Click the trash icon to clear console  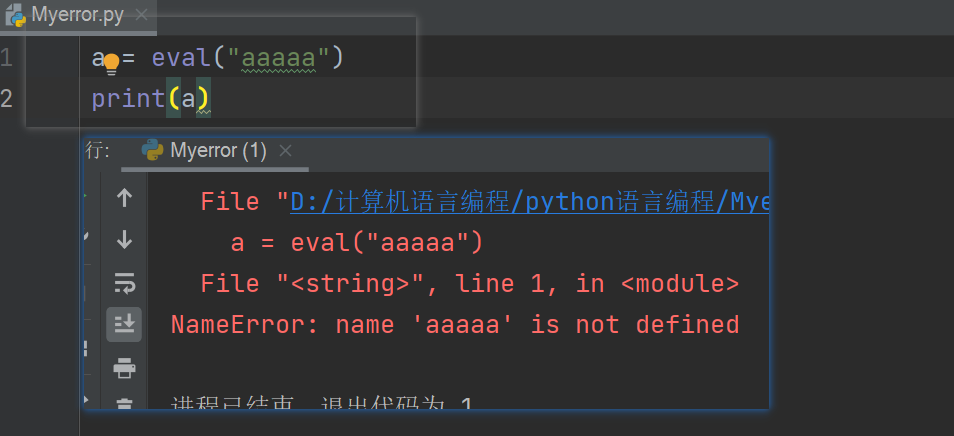click(x=124, y=405)
